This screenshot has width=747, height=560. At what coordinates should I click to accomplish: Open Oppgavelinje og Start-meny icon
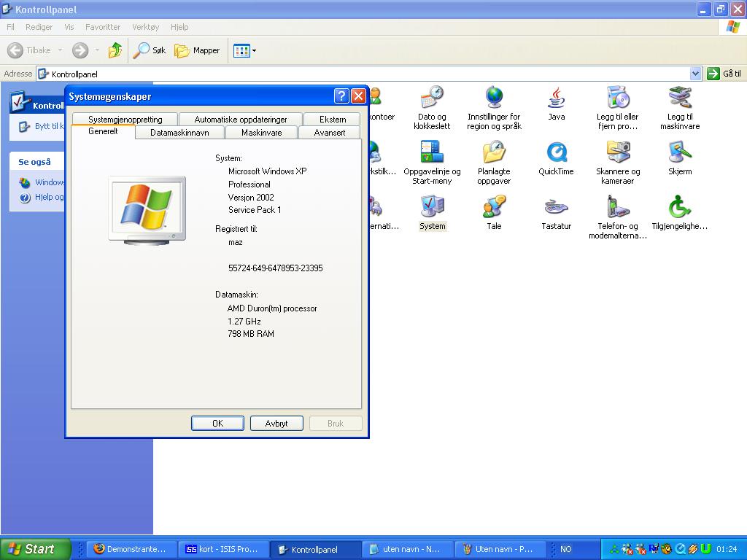pos(432,163)
